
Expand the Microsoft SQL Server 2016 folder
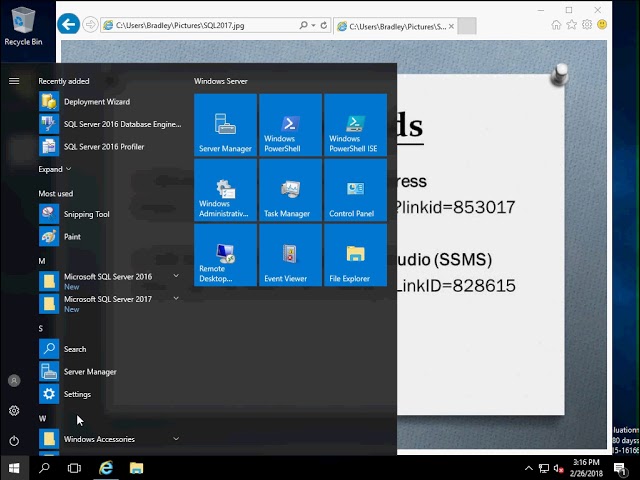pos(176,276)
